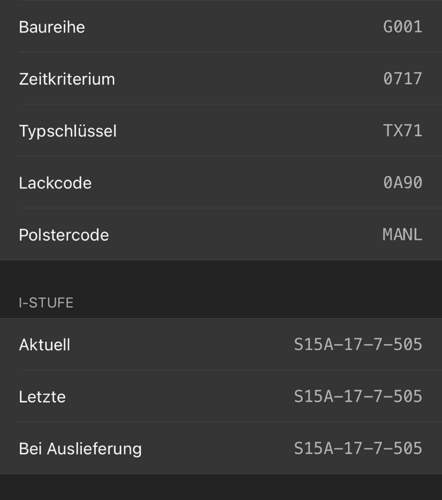Tap the Aktuell S15A-17-7-505 value
The height and width of the screenshot is (500, 442).
[358, 344]
